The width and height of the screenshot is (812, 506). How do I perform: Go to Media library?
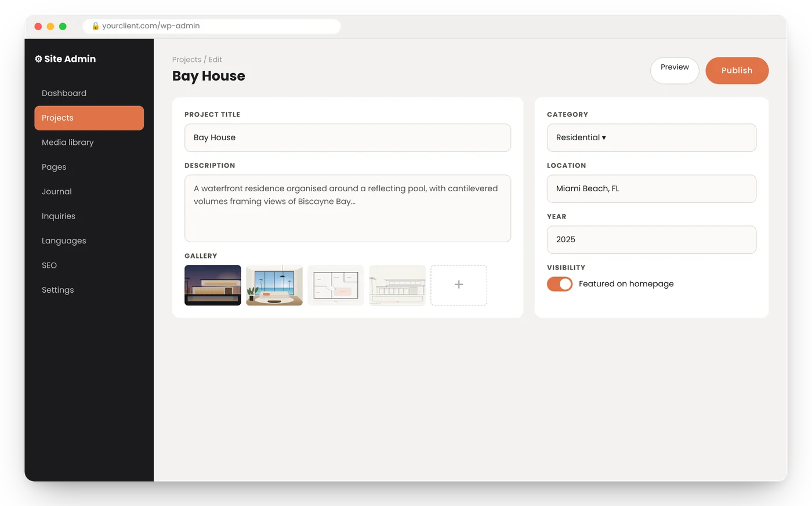point(89,143)
